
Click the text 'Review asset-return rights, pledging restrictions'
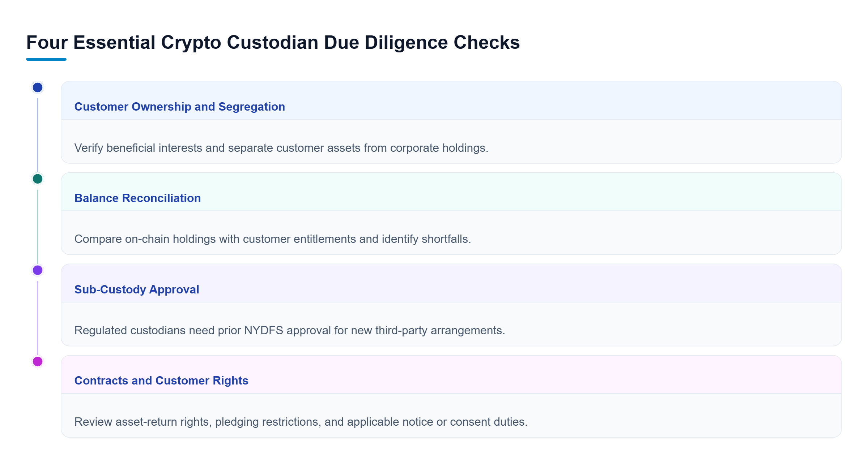click(197, 422)
